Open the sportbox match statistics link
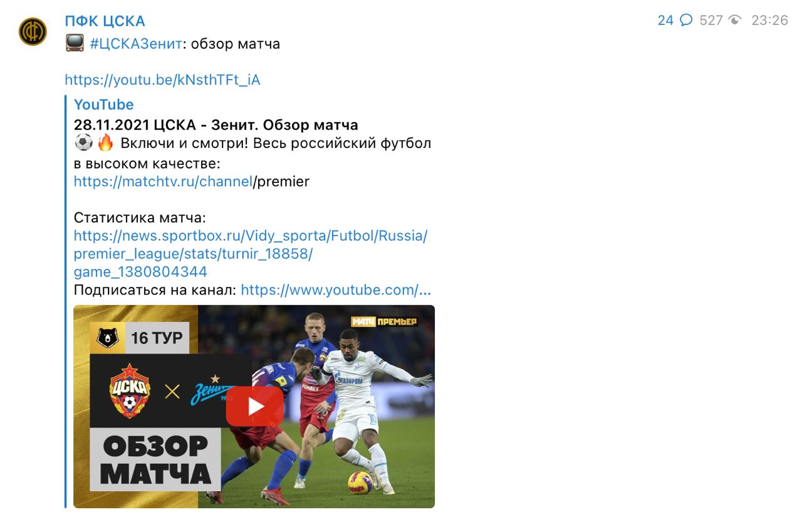 [x=251, y=254]
